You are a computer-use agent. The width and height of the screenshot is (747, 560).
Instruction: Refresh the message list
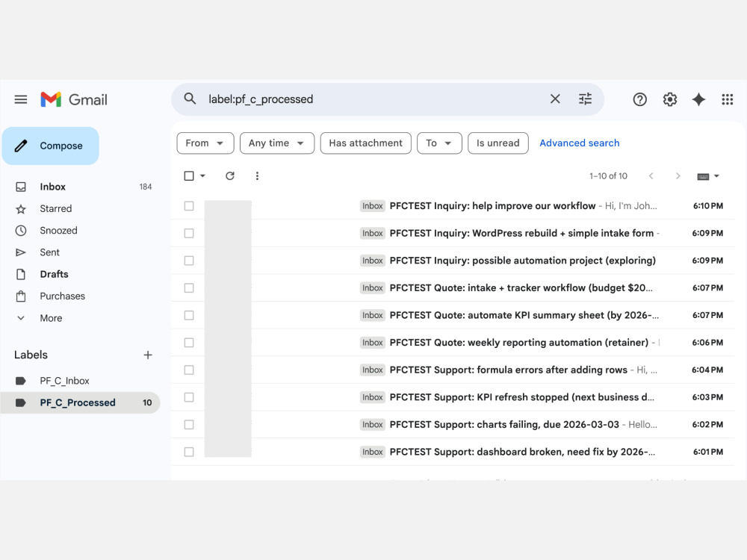(230, 176)
